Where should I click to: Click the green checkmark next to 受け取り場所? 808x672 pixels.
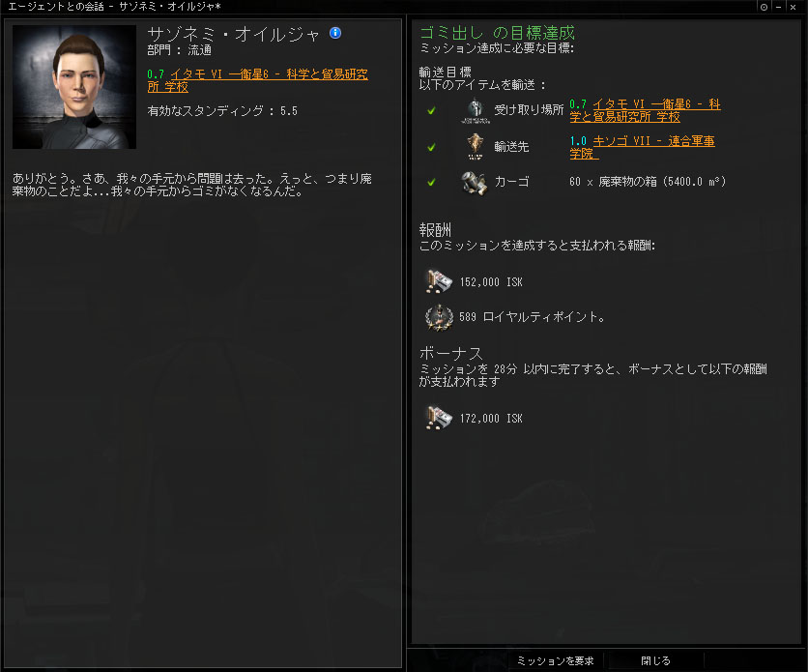431,110
